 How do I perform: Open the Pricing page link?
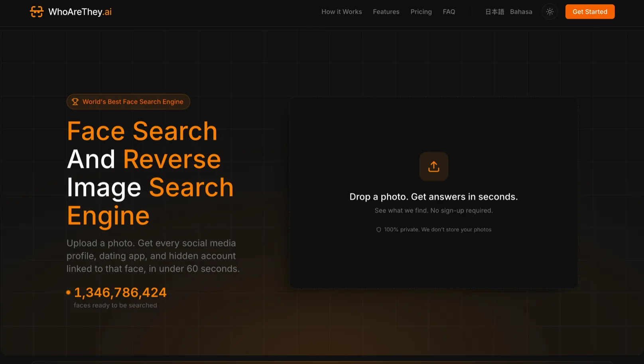[x=421, y=12]
